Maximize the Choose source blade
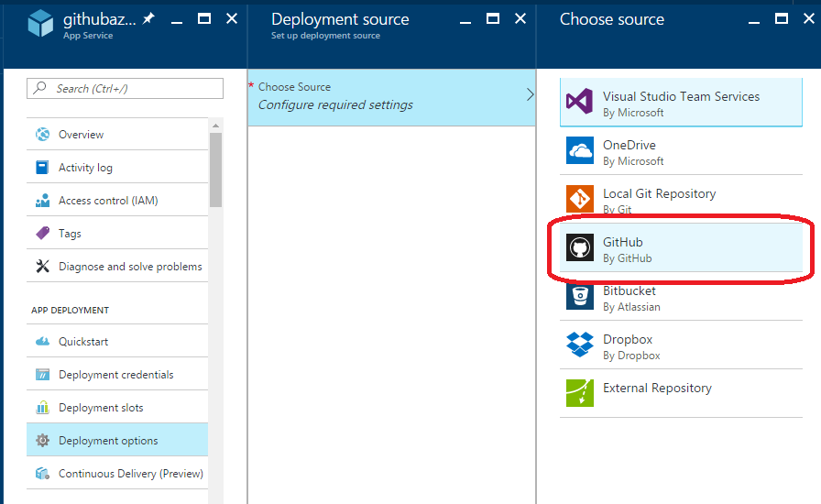 pos(782,19)
